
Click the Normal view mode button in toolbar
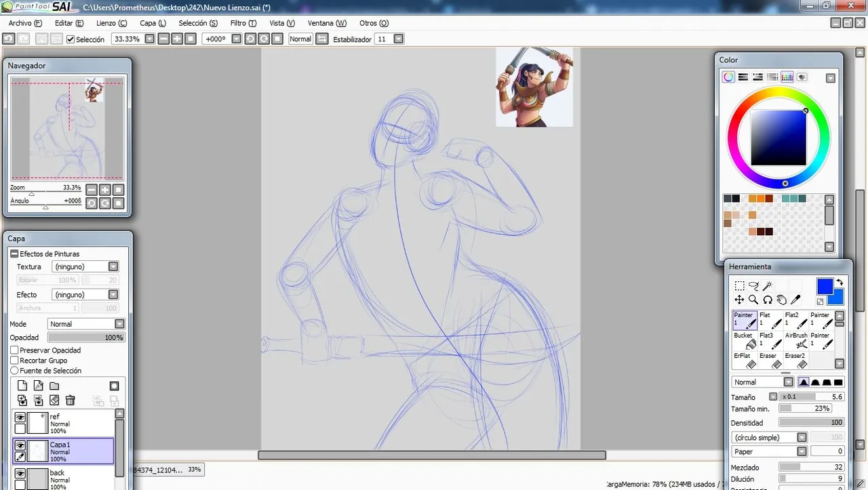(x=300, y=39)
